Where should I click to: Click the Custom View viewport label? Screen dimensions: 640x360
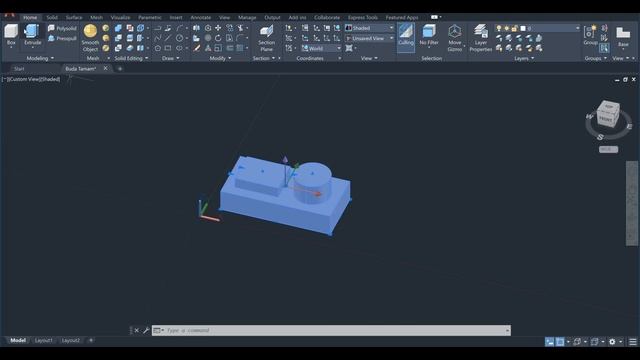coord(24,79)
